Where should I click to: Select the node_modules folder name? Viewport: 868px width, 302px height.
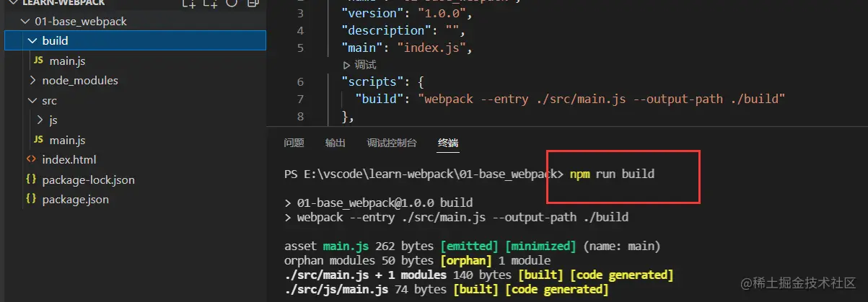[80, 81]
